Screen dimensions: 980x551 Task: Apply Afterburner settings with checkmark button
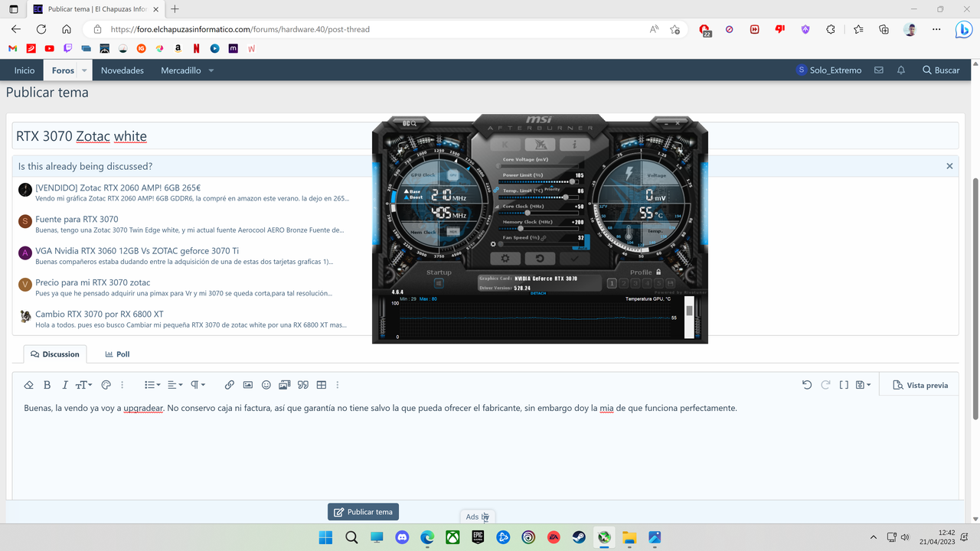(575, 259)
